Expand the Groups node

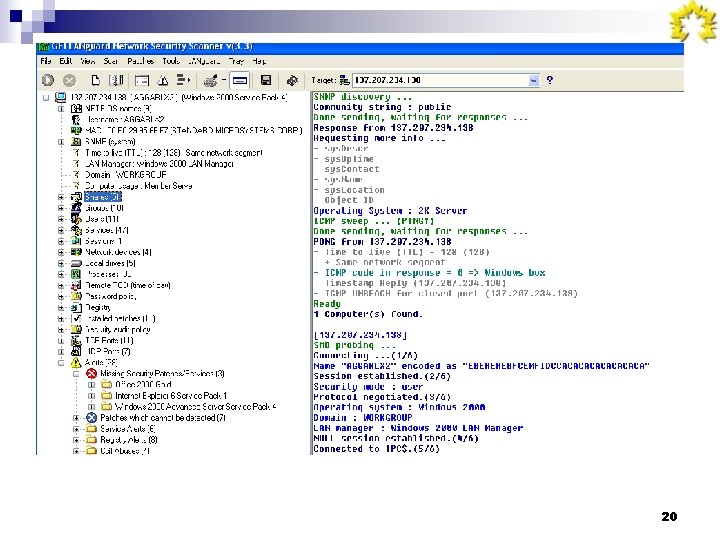pyautogui.click(x=61, y=208)
